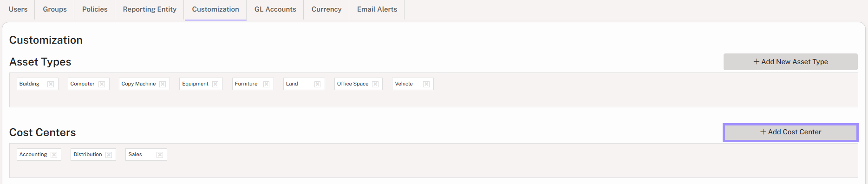Go to the Email Alerts tab
Viewport: 868px width, 184px height.
tap(377, 9)
